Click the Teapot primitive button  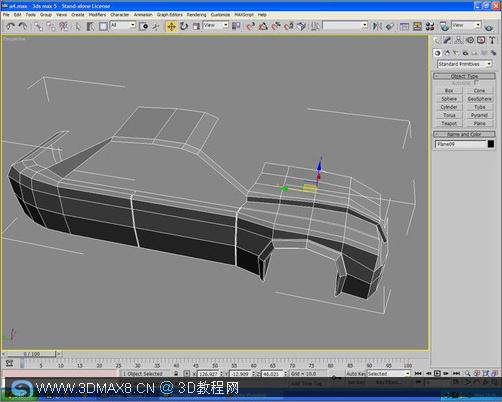click(x=449, y=123)
